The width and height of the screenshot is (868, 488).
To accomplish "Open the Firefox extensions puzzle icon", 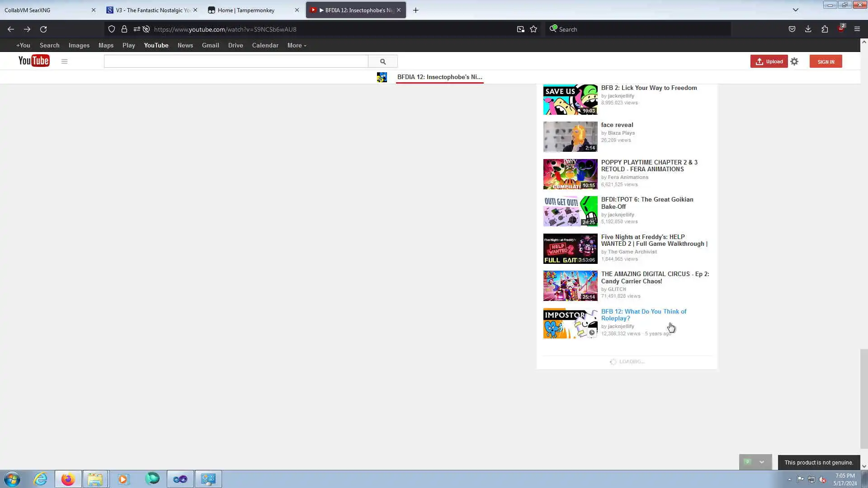I will (x=825, y=29).
